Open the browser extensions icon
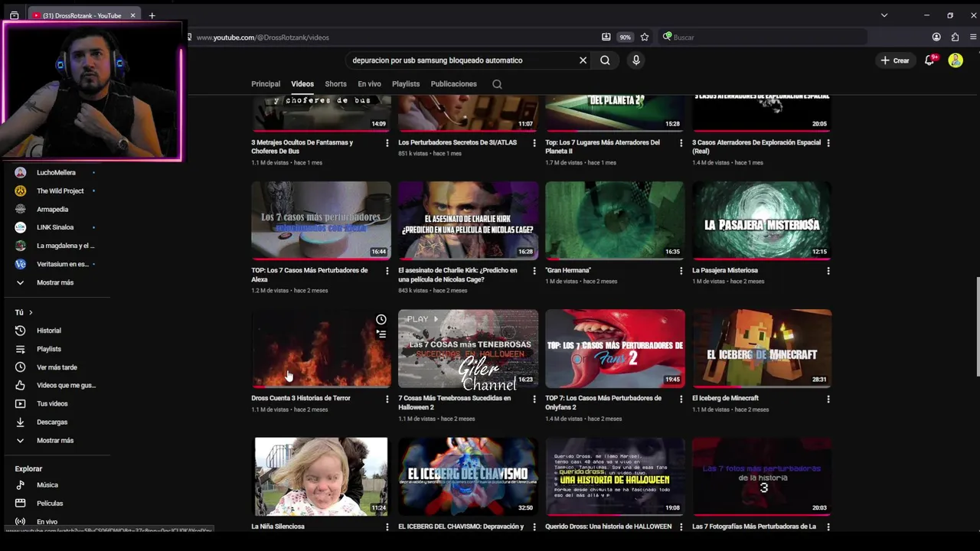Viewport: 980px width, 551px height. pyautogui.click(x=955, y=37)
